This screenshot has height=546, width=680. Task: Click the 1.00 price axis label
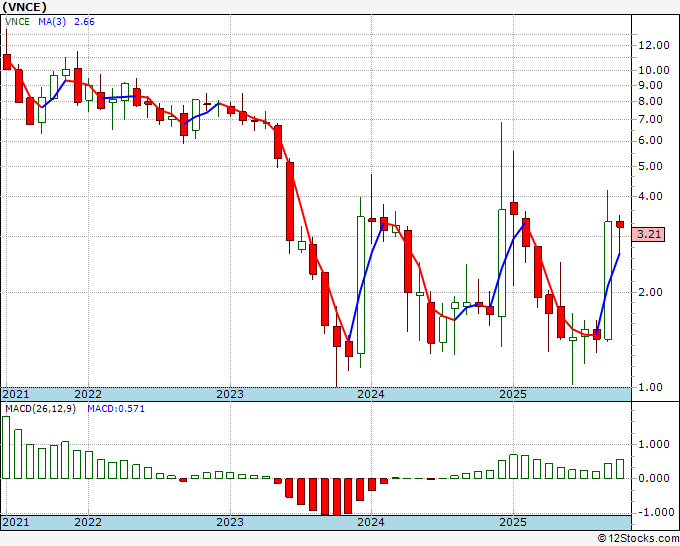point(651,387)
